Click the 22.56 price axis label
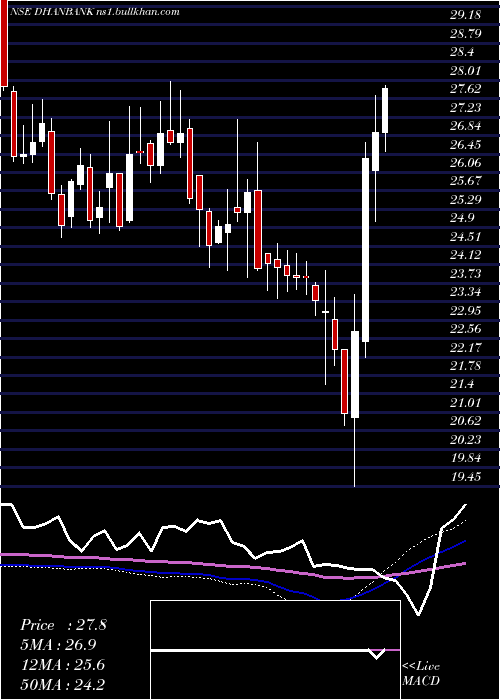The height and width of the screenshot is (700, 500). pyautogui.click(x=465, y=329)
